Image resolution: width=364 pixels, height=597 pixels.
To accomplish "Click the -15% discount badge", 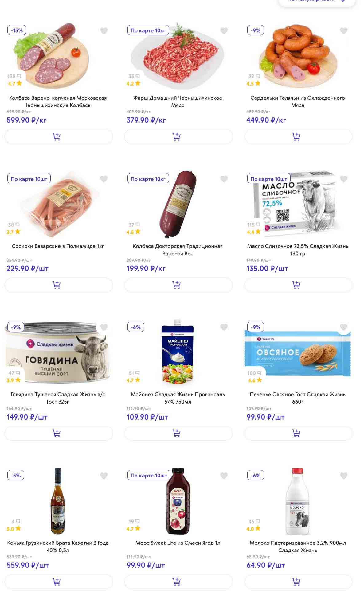I will click(x=17, y=30).
